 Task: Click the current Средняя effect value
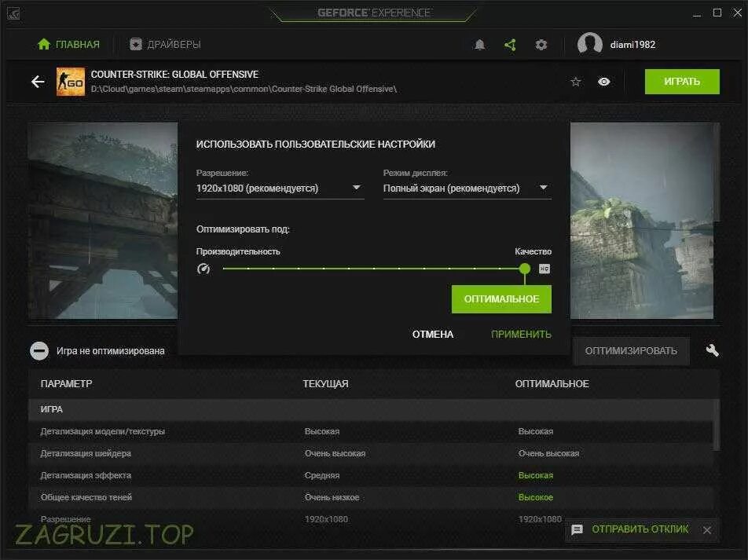[x=322, y=476]
